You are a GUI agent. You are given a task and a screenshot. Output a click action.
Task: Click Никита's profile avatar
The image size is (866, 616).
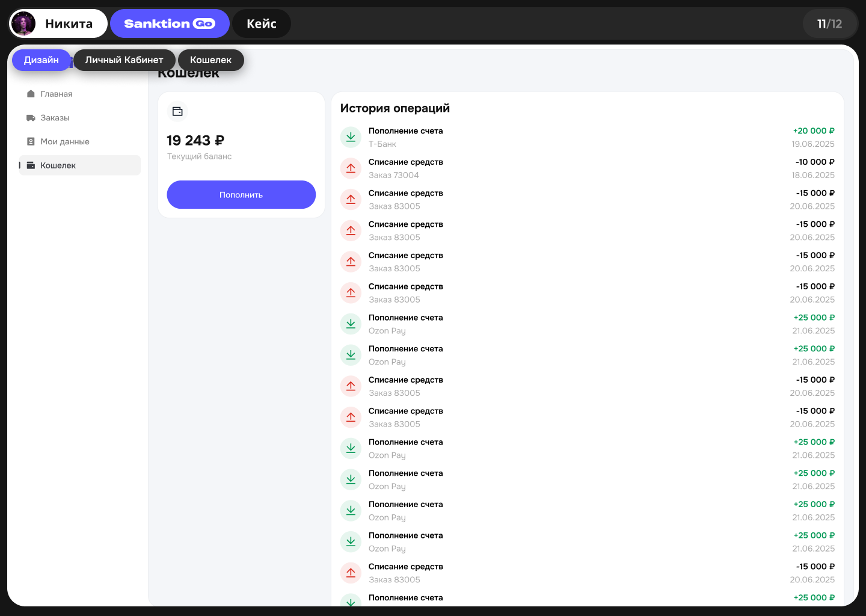tap(23, 23)
